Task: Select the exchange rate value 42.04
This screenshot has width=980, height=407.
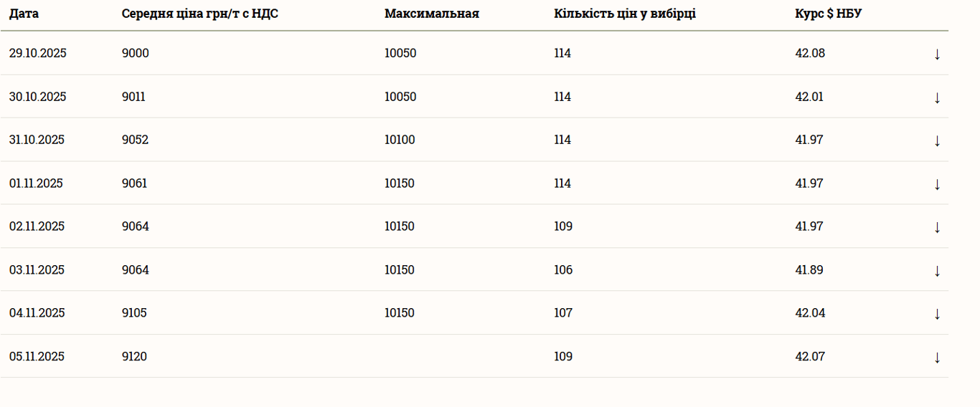Action: tap(810, 313)
